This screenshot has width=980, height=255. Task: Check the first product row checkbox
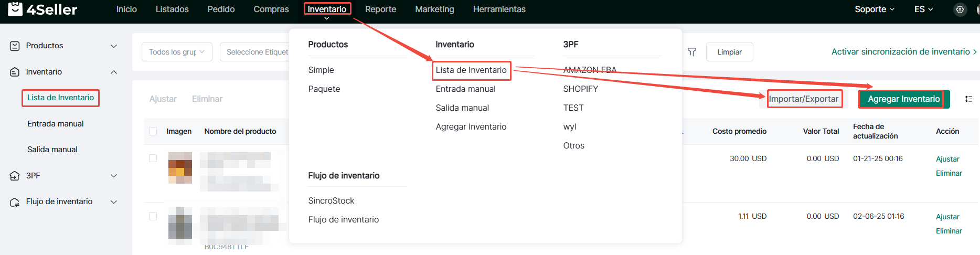click(x=153, y=158)
